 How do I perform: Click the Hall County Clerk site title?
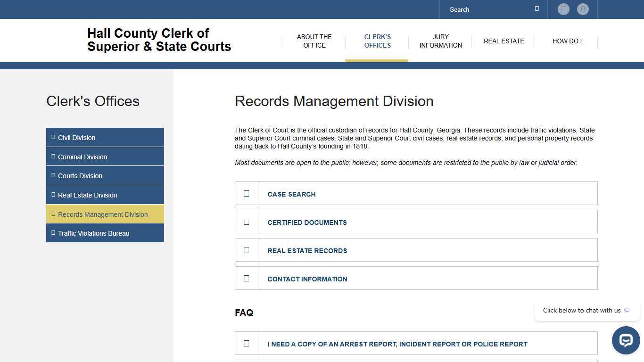click(x=159, y=40)
